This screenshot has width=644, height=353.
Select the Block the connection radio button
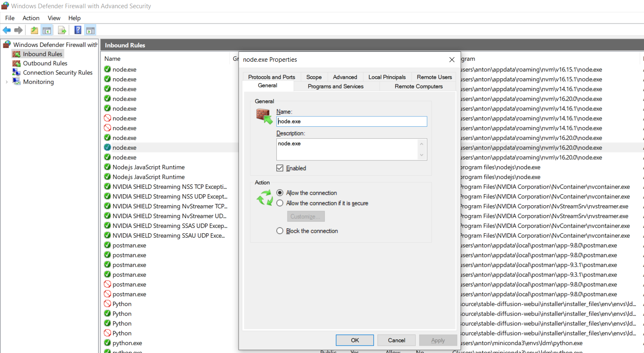[x=280, y=231]
